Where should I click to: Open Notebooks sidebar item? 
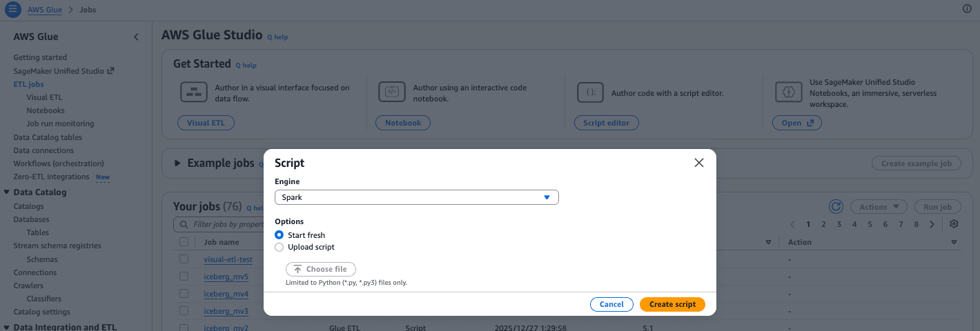coord(46,110)
